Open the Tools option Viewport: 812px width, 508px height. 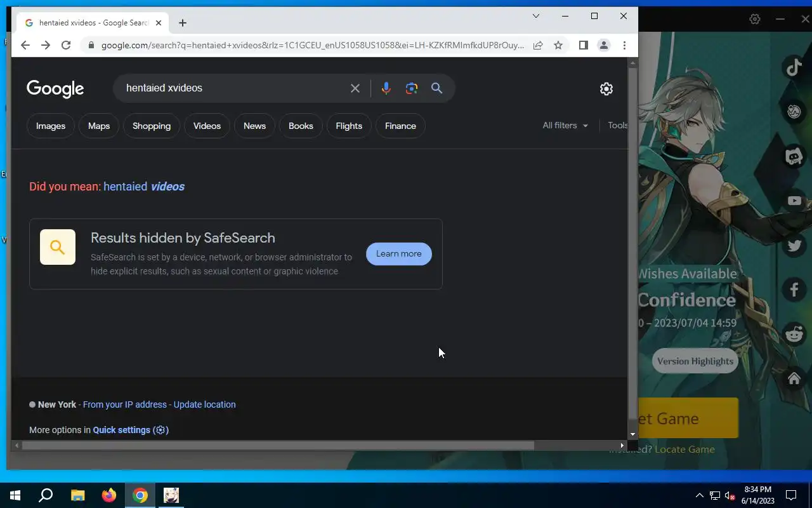(618, 126)
